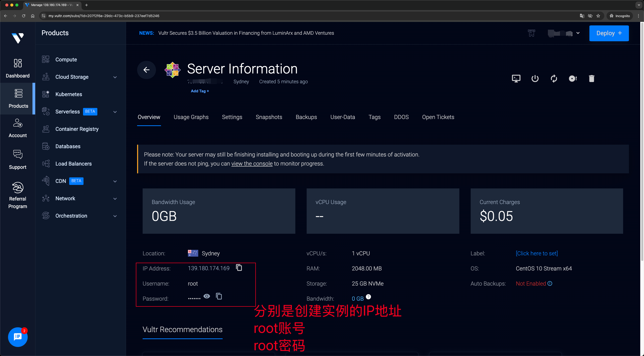Open the live chat bubble button

[18, 337]
